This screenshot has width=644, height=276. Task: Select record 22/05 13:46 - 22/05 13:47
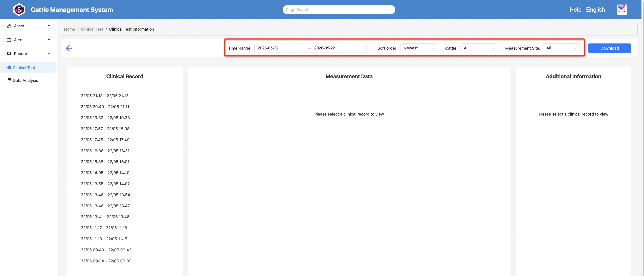point(105,206)
